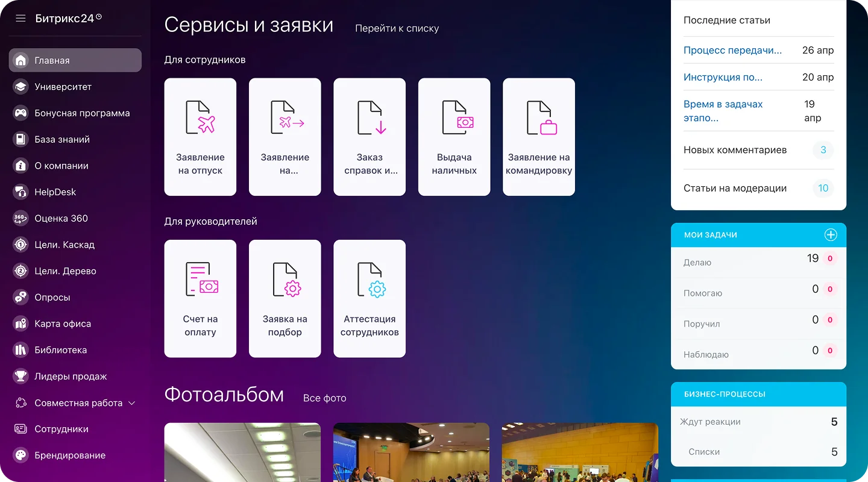Click the HelpDesk headset icon

(21, 192)
